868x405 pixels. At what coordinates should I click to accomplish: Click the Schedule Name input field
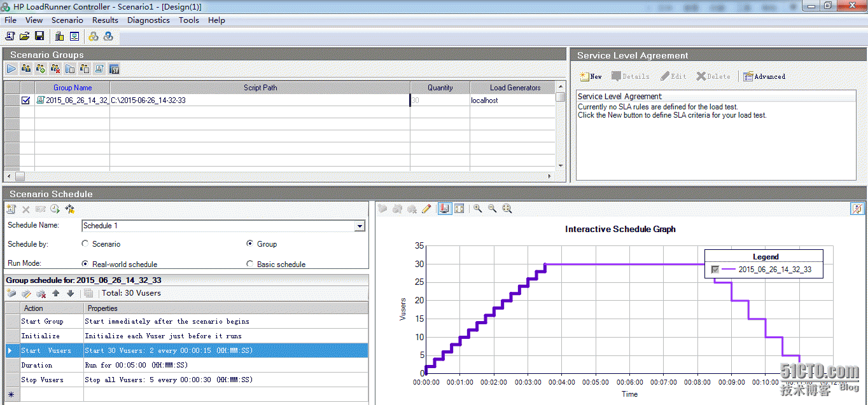pos(218,226)
